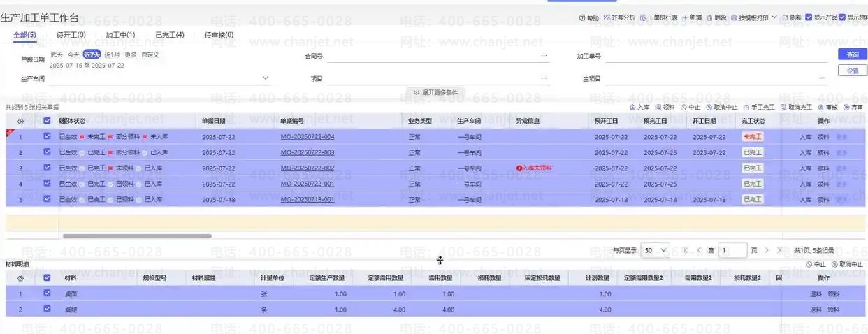
Task: Open work order MO-20250718-001
Action: click(308, 199)
